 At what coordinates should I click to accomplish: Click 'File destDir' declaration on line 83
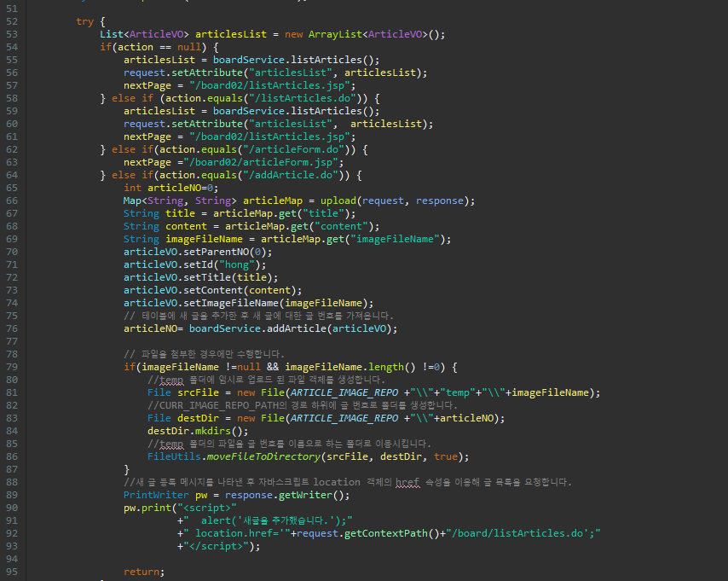click(183, 418)
